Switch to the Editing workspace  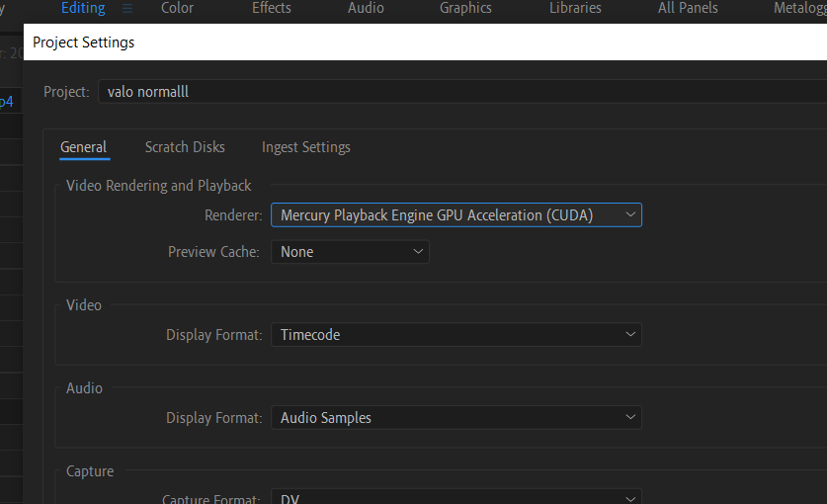(83, 8)
